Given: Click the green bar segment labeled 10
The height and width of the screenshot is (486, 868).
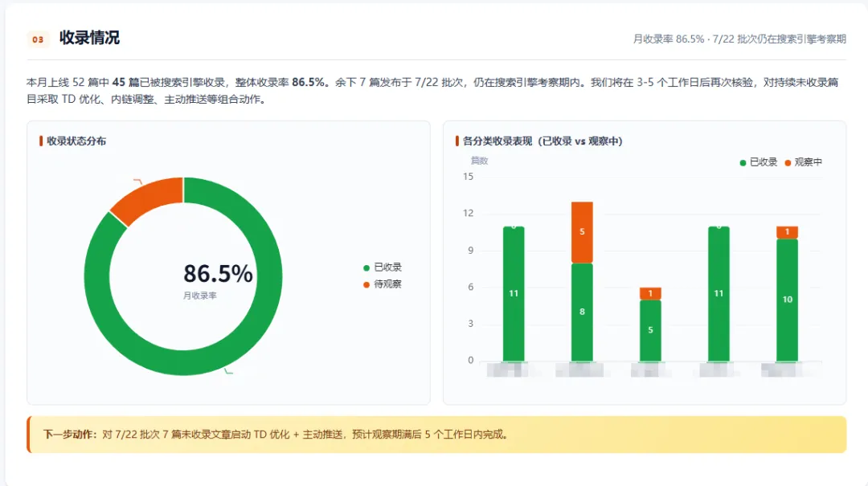Looking at the screenshot, I should click(x=787, y=300).
